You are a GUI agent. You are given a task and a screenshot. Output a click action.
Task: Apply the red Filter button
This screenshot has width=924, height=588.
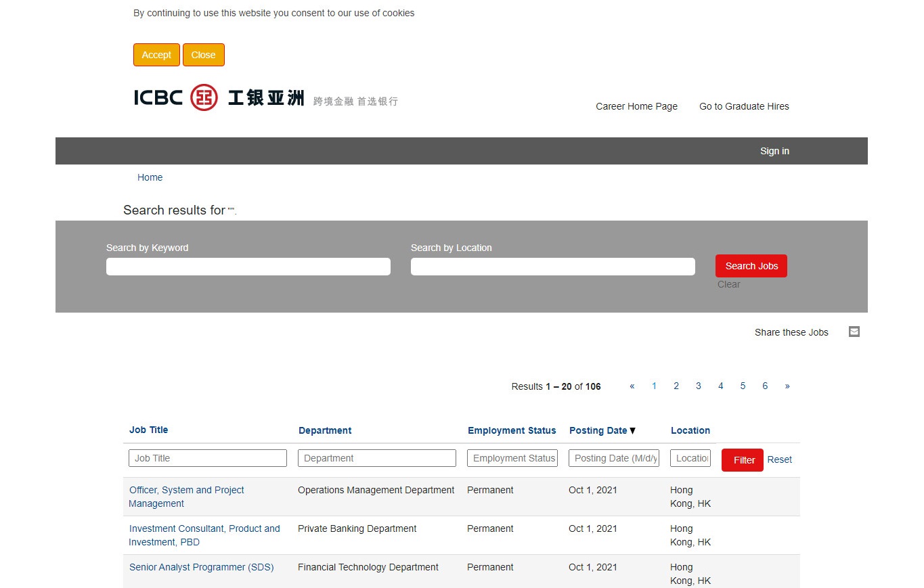pos(742,460)
